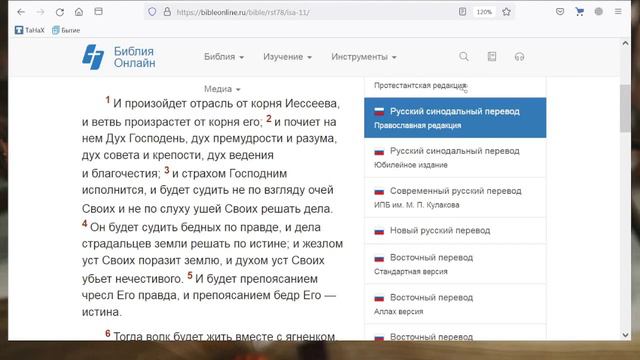
Task: Select Восточный перевод Аллах версия
Action: 455,304
